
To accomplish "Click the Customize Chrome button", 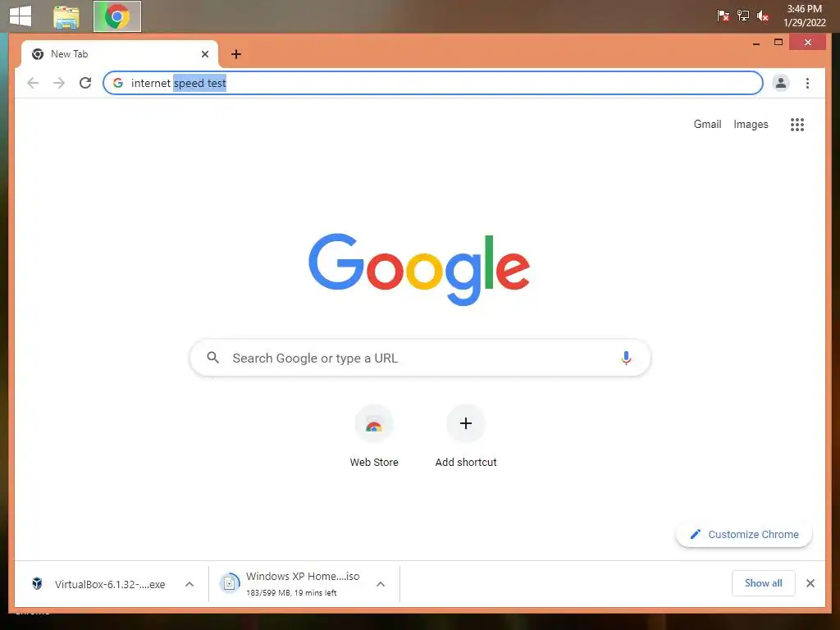I will click(x=744, y=534).
